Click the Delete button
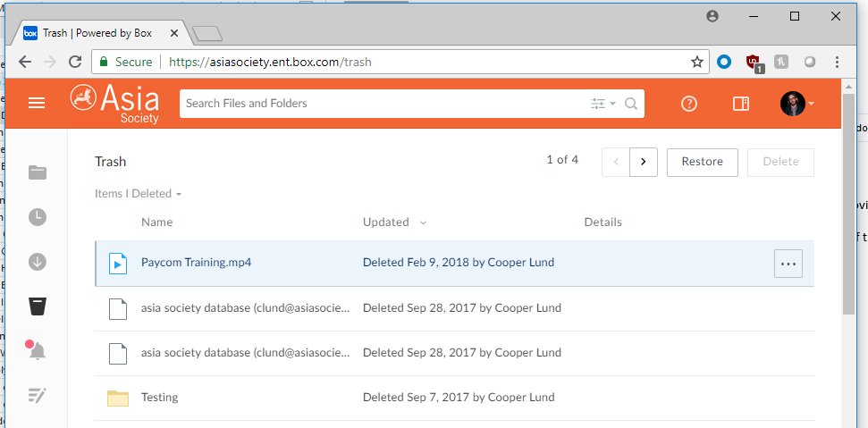 tap(780, 162)
